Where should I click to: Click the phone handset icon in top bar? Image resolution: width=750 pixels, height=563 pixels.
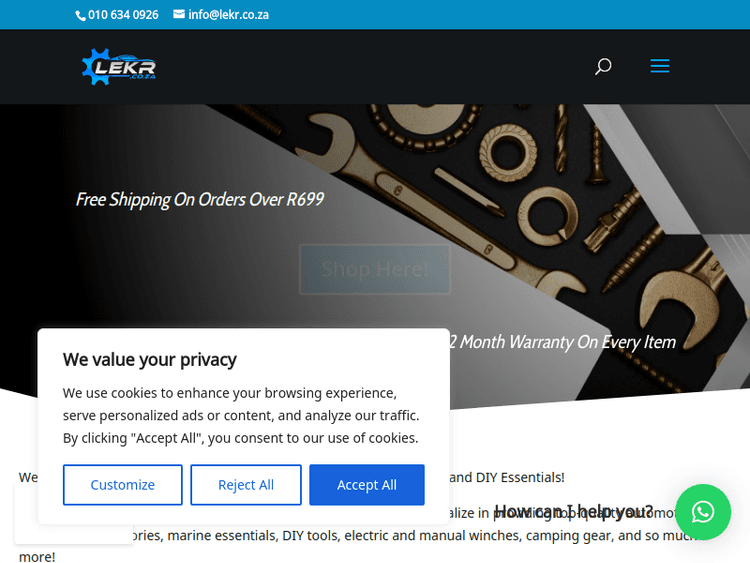point(80,16)
